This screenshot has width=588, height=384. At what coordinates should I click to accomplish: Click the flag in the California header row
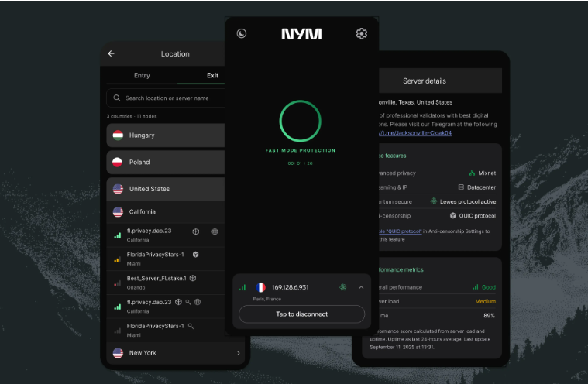tap(118, 212)
